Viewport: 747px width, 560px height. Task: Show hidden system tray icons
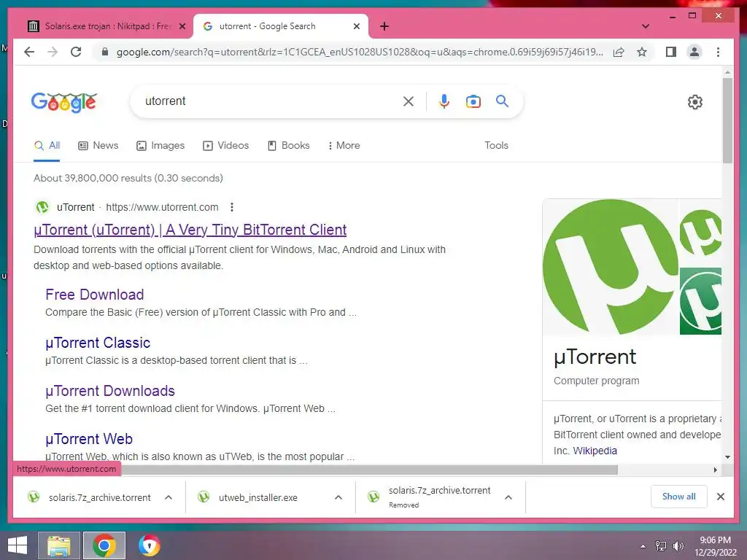(643, 546)
